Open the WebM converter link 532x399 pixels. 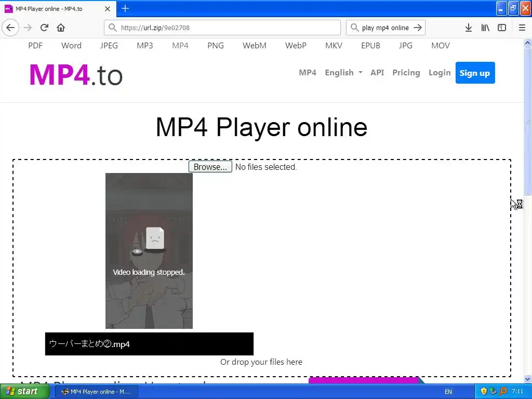click(x=255, y=46)
